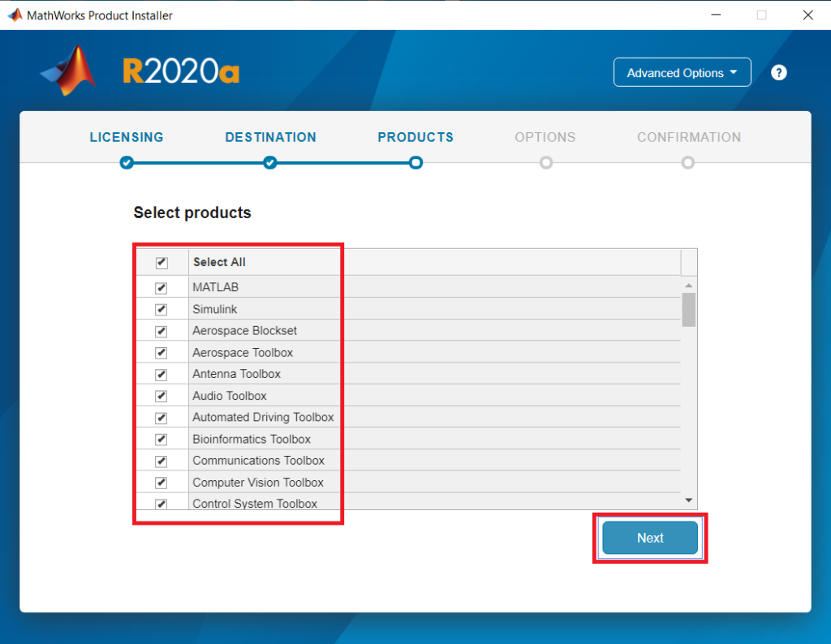The height and width of the screenshot is (644, 831).
Task: Go to the LICENSING step tab
Action: (127, 137)
